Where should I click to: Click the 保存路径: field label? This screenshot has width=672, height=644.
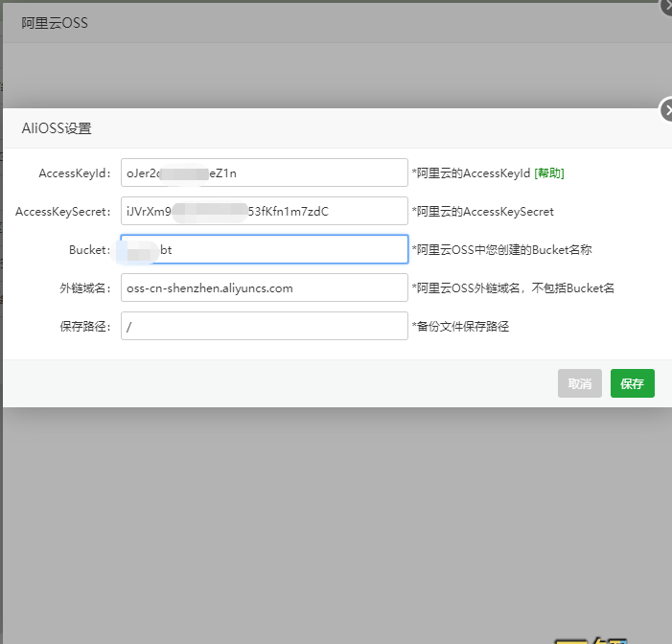pyautogui.click(x=85, y=327)
